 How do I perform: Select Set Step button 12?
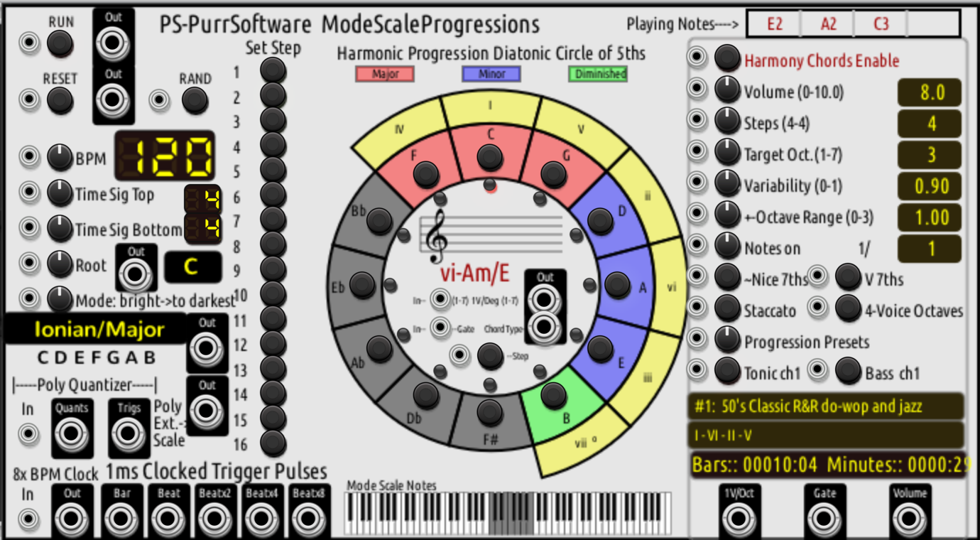273,344
